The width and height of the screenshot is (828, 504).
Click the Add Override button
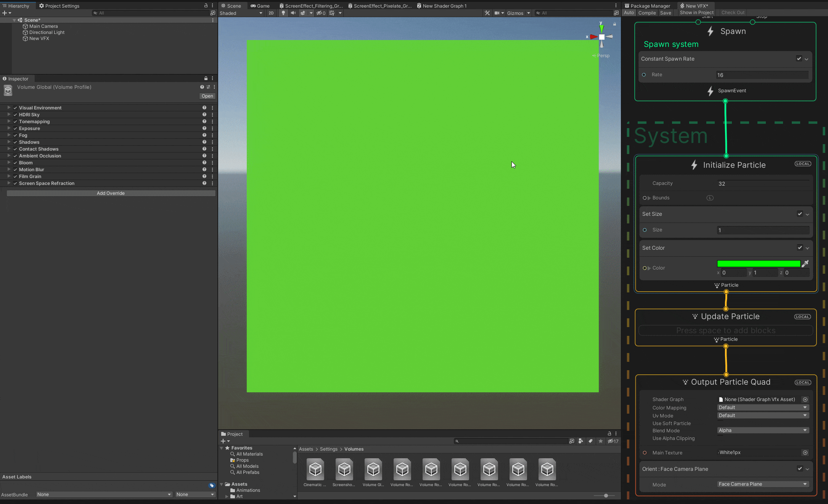point(111,193)
